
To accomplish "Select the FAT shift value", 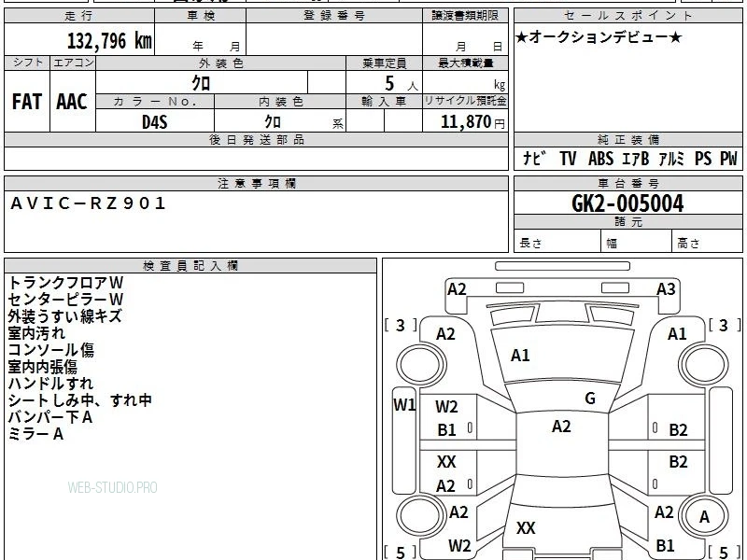I will pyautogui.click(x=27, y=102).
